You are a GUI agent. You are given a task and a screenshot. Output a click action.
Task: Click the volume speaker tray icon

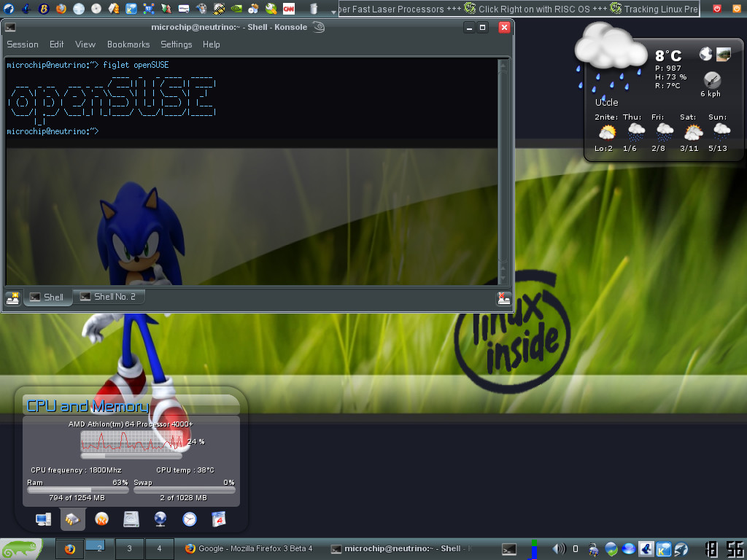tap(558, 549)
